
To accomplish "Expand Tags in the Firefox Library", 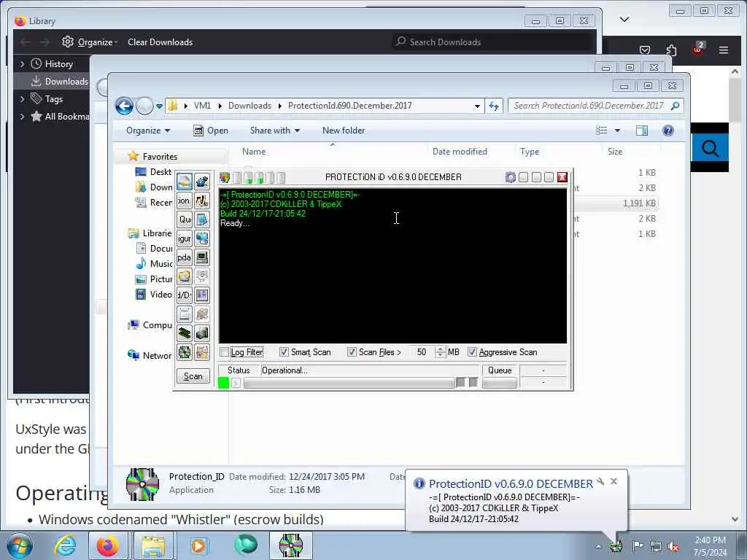I will coord(22,99).
